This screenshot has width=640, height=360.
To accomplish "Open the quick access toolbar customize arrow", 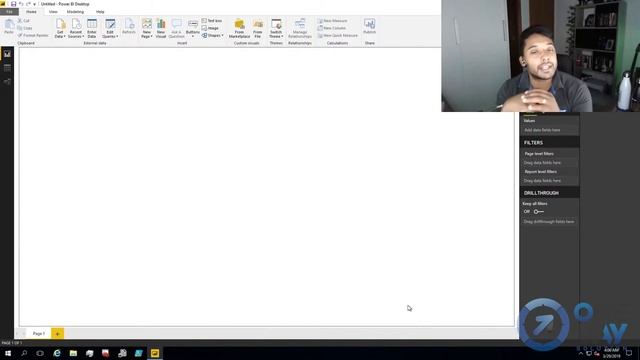I will pyautogui.click(x=34, y=4).
